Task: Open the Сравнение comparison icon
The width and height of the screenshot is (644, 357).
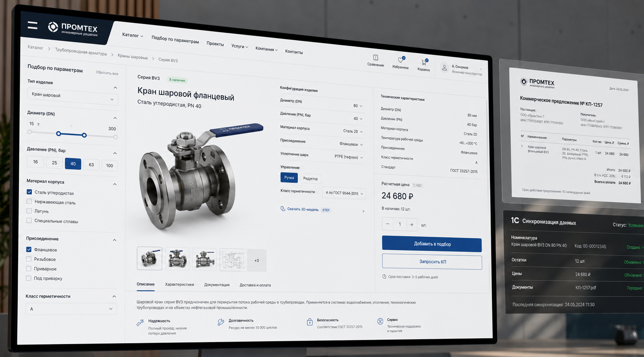Action: [376, 58]
